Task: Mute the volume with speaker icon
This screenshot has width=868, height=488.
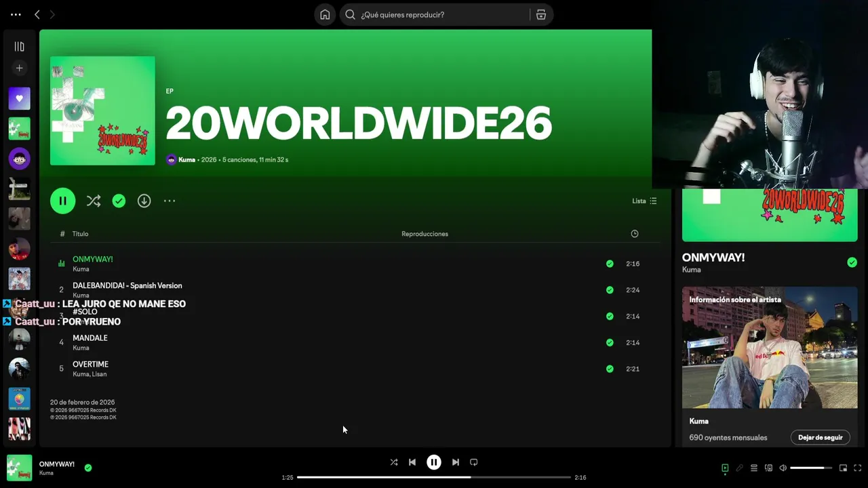Action: pos(783,468)
